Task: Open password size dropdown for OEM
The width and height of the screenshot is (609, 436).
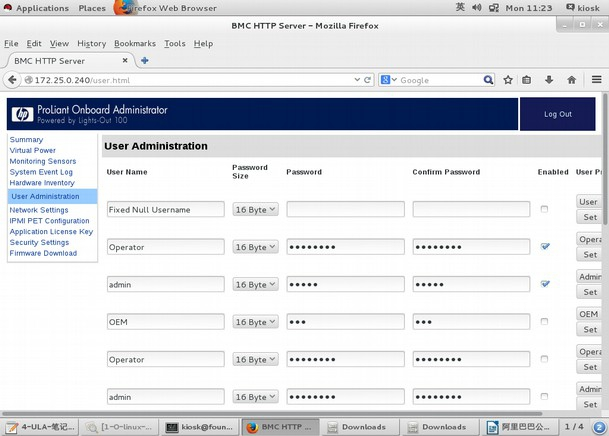Action: coord(256,322)
